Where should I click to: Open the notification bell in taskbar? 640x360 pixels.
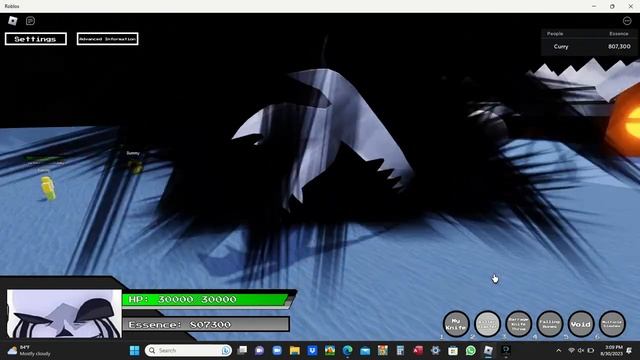629,350
